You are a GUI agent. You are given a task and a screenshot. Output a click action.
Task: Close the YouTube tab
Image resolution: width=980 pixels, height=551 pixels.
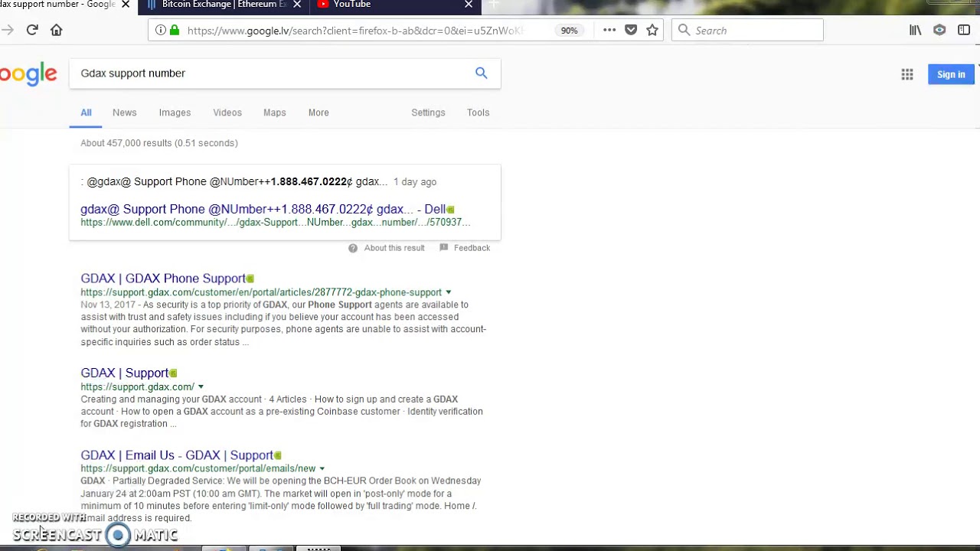click(469, 5)
